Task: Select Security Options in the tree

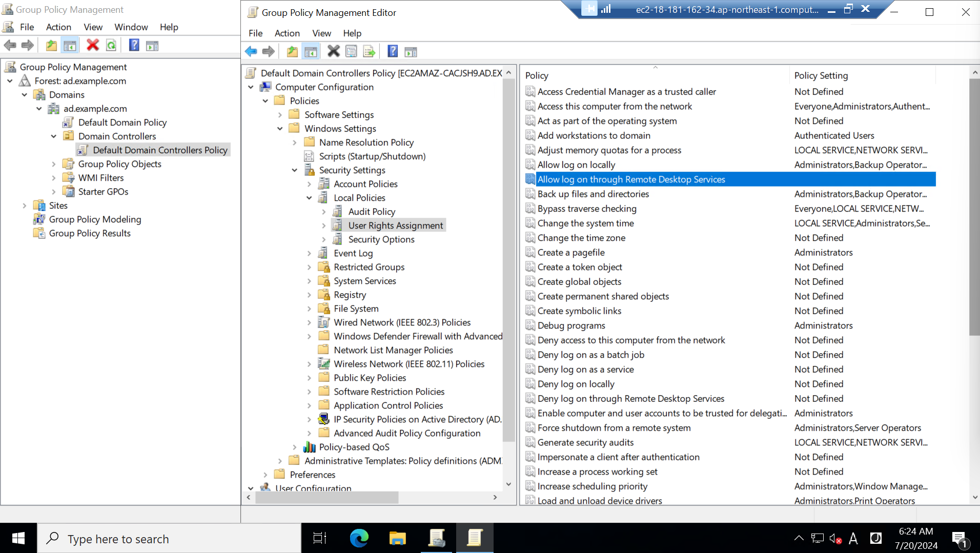Action: 381,239
